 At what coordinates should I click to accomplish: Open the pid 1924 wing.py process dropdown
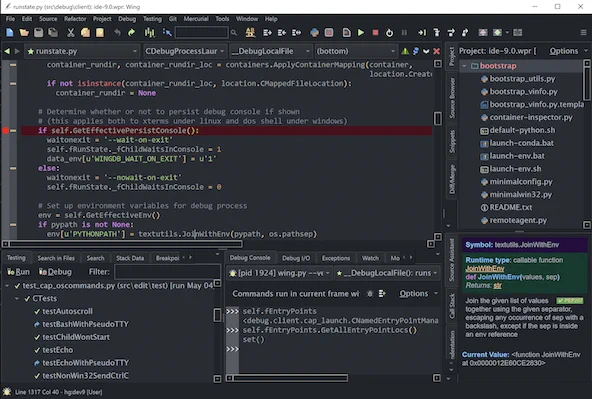(280, 273)
